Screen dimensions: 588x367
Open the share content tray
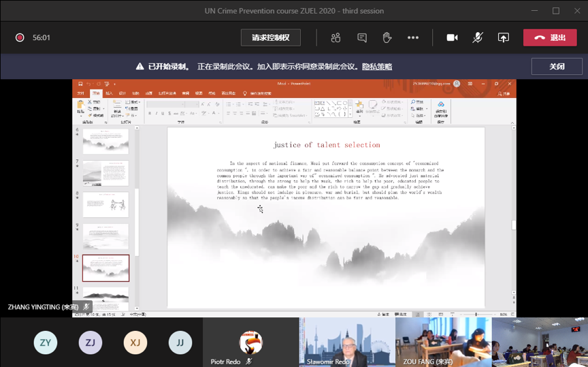(x=503, y=37)
